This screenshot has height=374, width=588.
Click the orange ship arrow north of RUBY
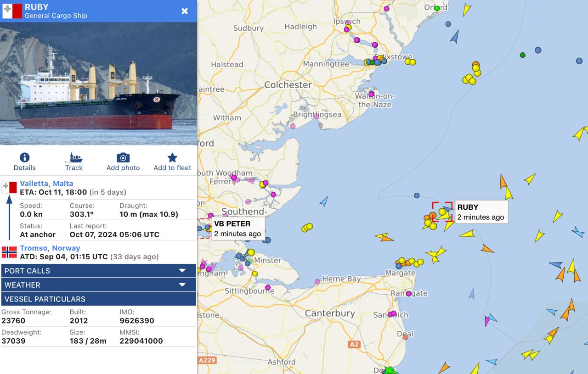tap(503, 181)
